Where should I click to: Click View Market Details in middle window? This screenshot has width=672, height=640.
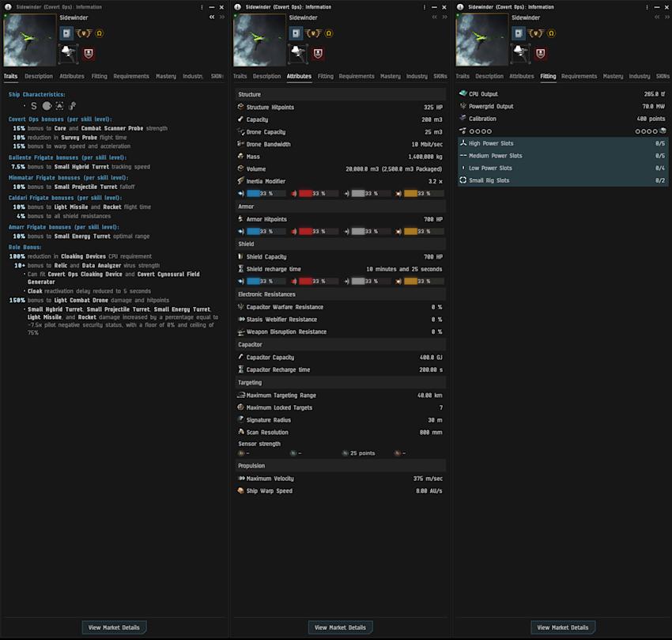[x=340, y=627]
